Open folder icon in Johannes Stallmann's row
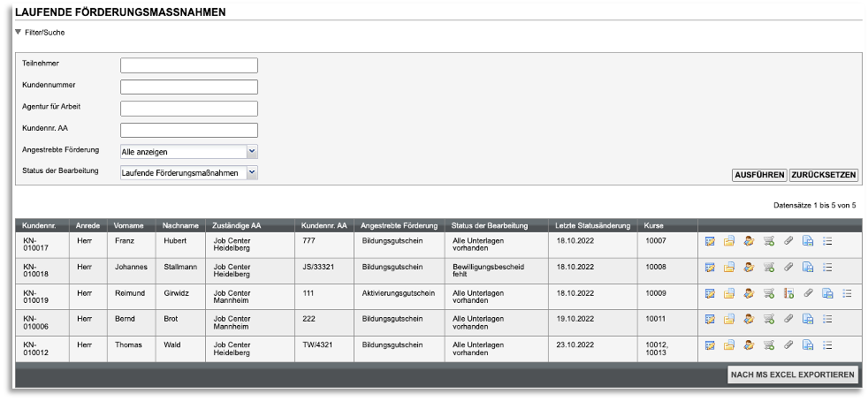868x401 pixels. (729, 267)
